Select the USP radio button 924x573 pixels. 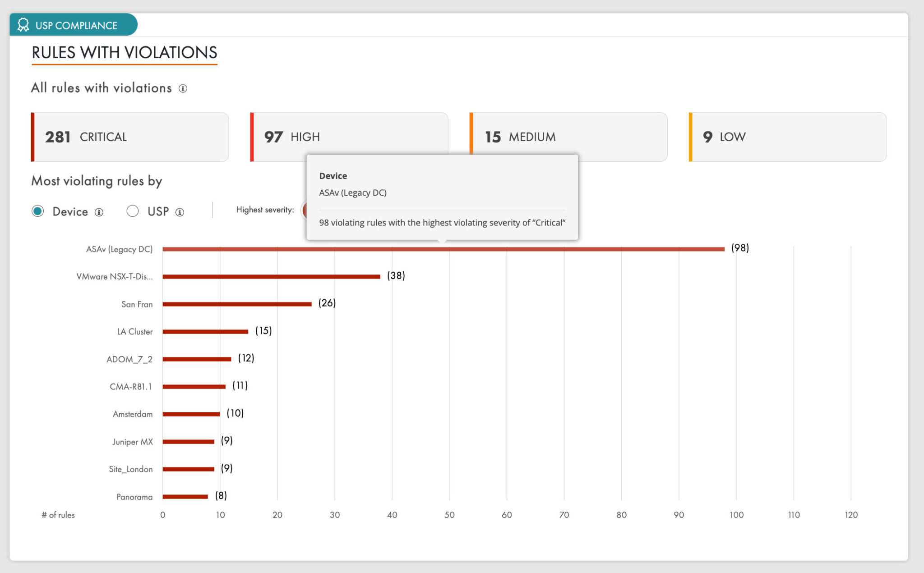[x=133, y=211]
